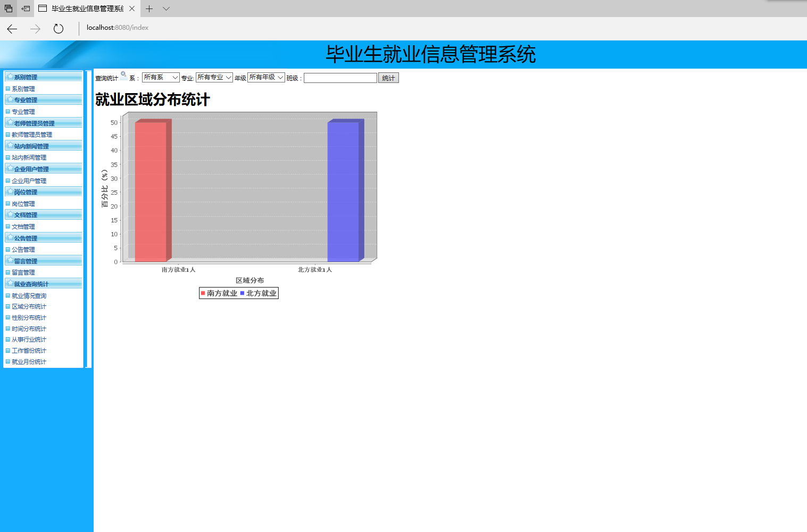Expand the 文档管理 section header
The image size is (807, 532).
pyautogui.click(x=44, y=214)
